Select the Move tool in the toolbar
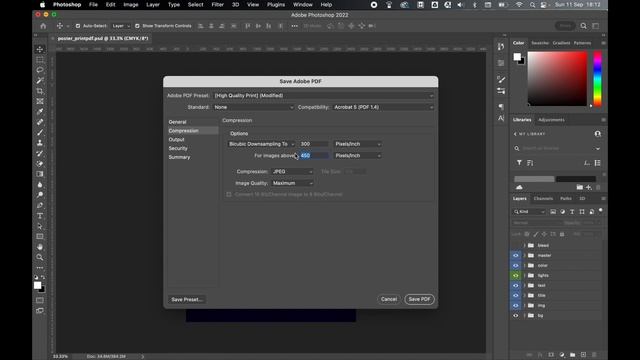This screenshot has height=360, width=640. pyautogui.click(x=40, y=49)
